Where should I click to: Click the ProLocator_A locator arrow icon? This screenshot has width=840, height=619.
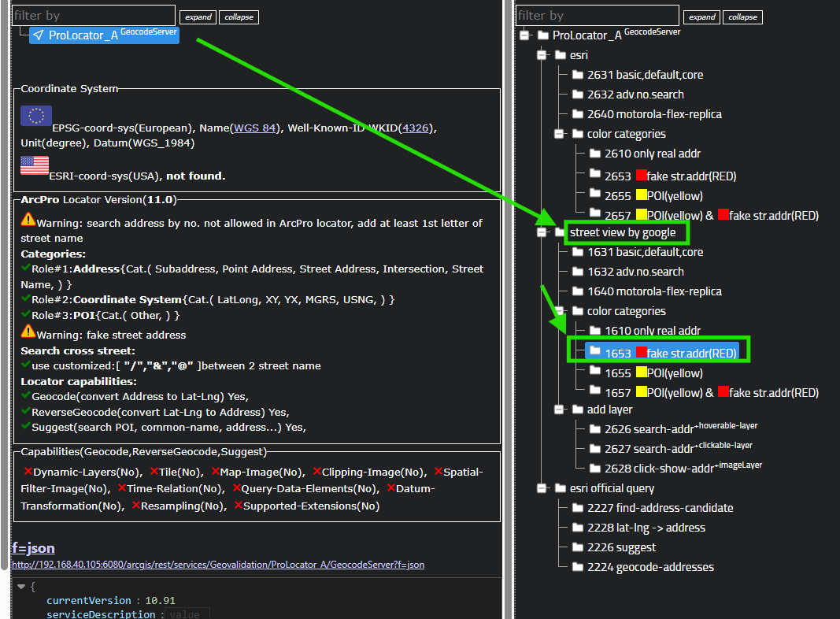(x=39, y=35)
